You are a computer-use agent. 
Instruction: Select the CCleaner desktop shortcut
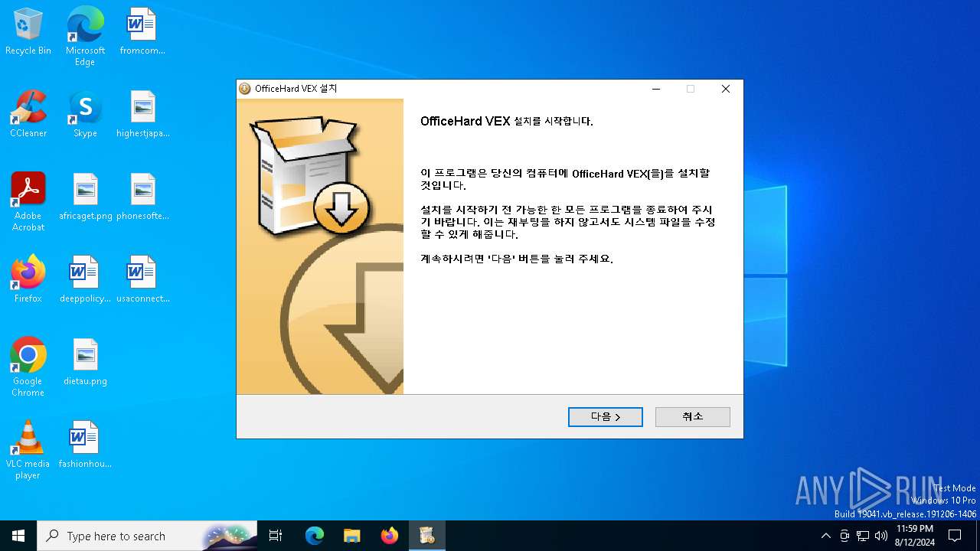tap(28, 115)
